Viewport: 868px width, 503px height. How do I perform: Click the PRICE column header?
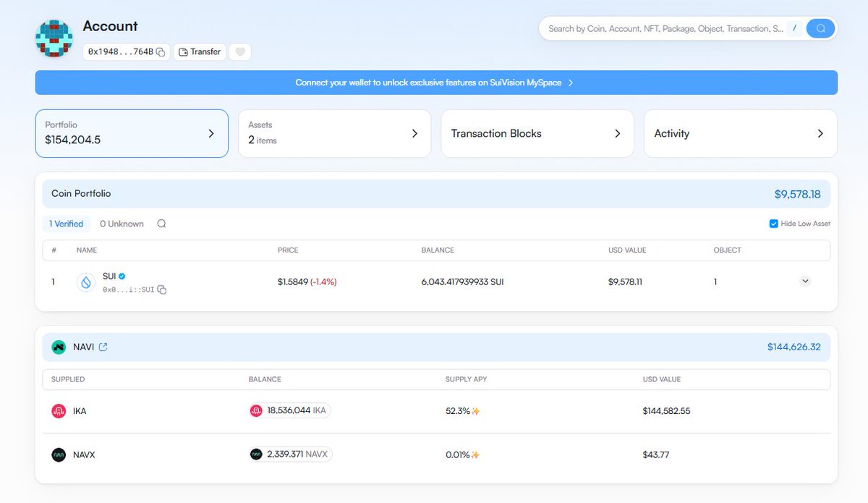[288, 250]
